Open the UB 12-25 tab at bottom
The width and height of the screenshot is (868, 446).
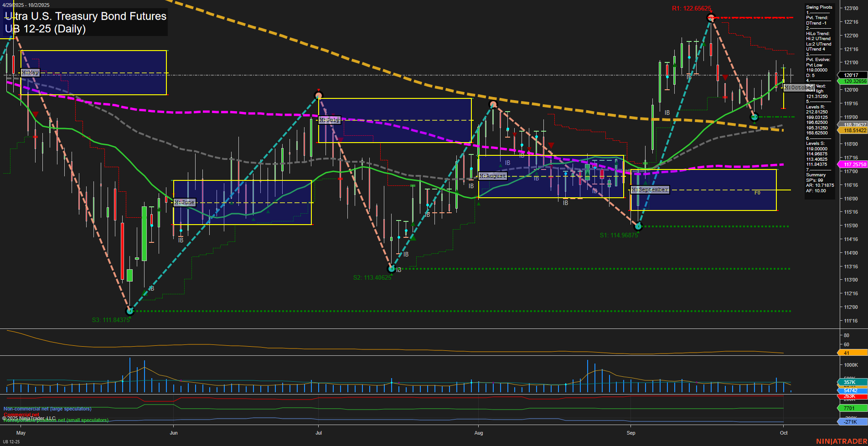tap(11, 442)
